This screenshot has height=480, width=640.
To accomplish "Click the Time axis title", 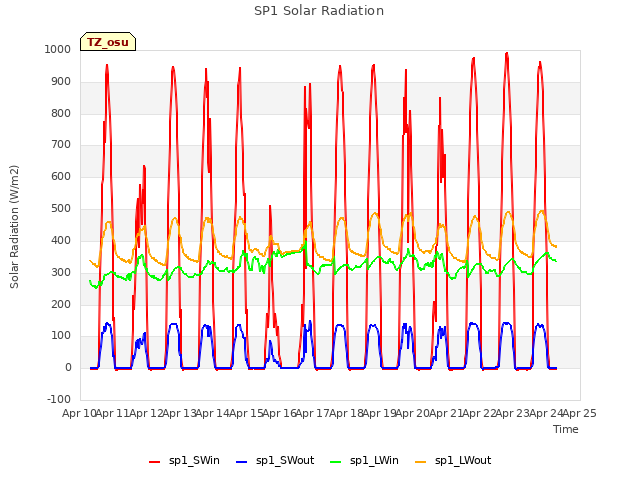I will (x=566, y=429).
